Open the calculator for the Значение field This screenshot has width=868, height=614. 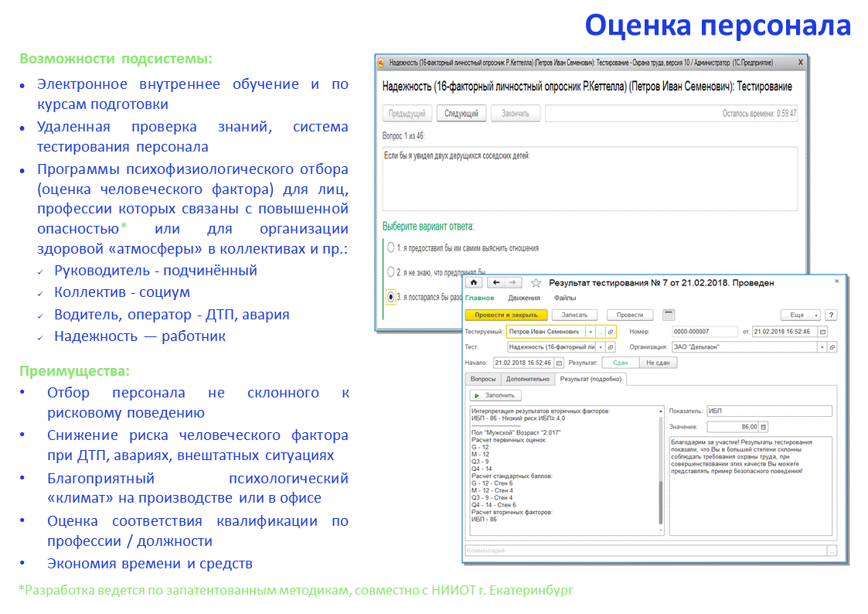[764, 427]
